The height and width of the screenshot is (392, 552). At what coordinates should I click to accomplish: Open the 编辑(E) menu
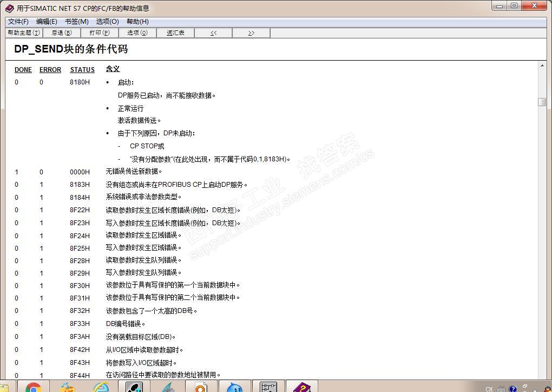tap(47, 22)
